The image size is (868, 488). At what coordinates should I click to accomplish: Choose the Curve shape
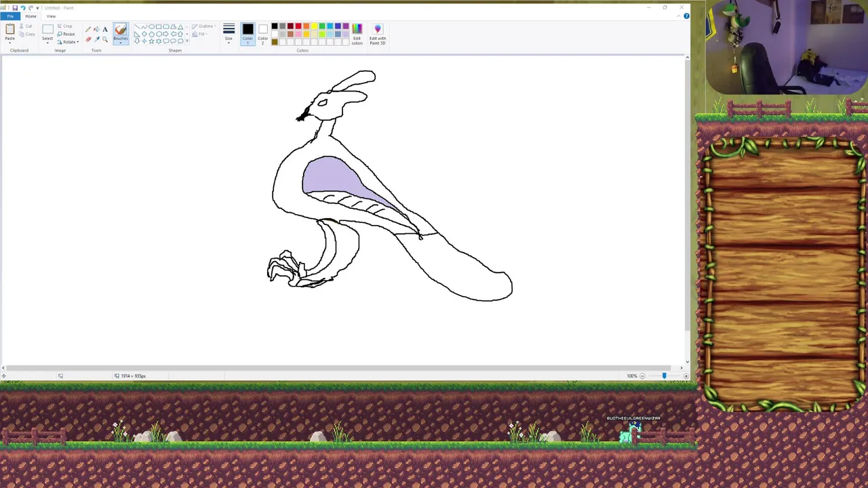144,26
